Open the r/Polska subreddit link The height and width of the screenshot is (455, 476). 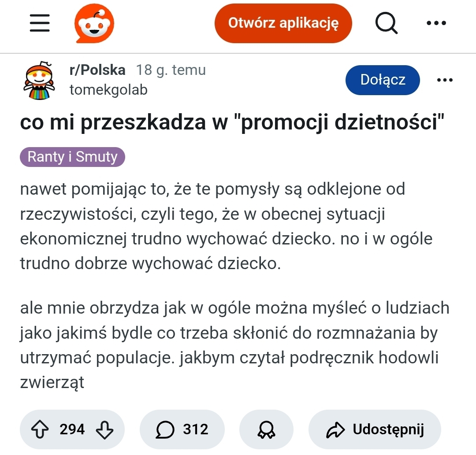tap(97, 70)
